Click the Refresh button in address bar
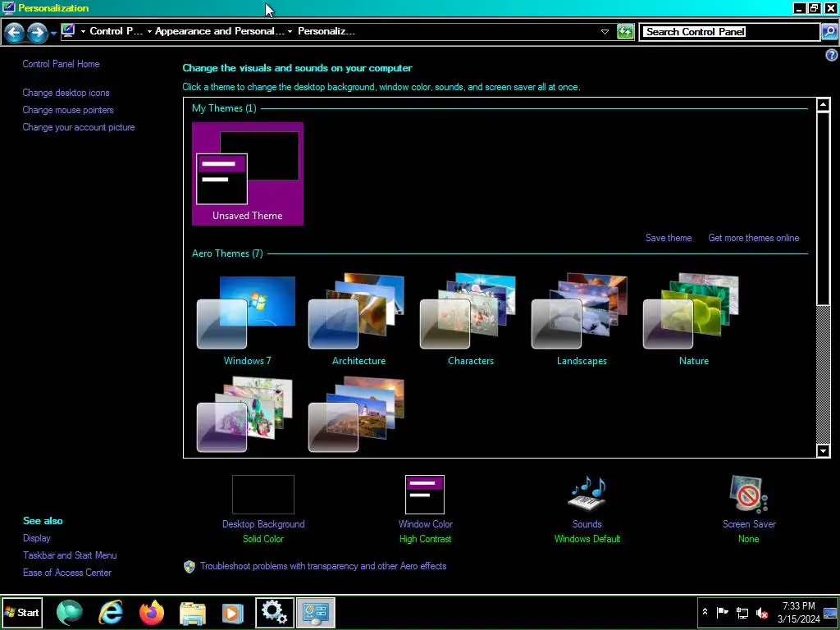 coord(625,32)
